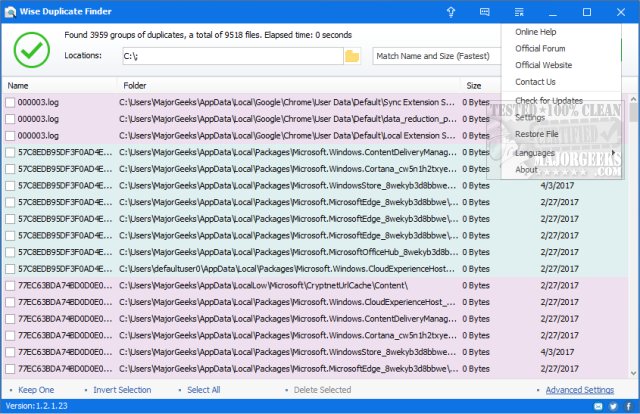Select the 77EC63BDA ContentDeliveryManager row filename
640x414 pixels.
point(64,319)
